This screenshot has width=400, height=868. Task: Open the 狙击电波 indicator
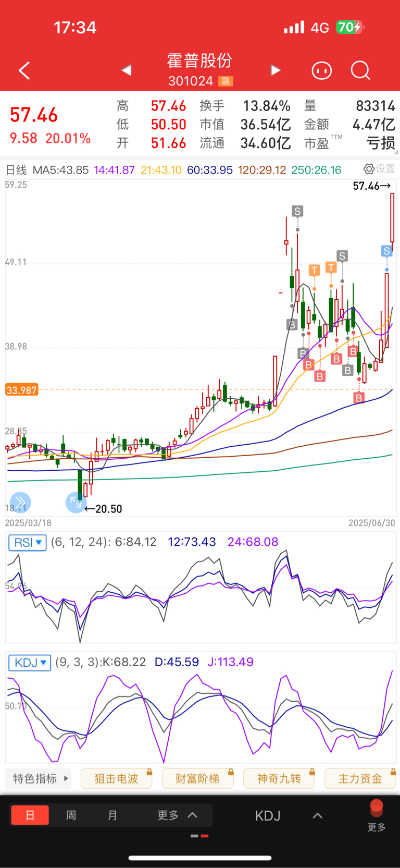tap(117, 779)
